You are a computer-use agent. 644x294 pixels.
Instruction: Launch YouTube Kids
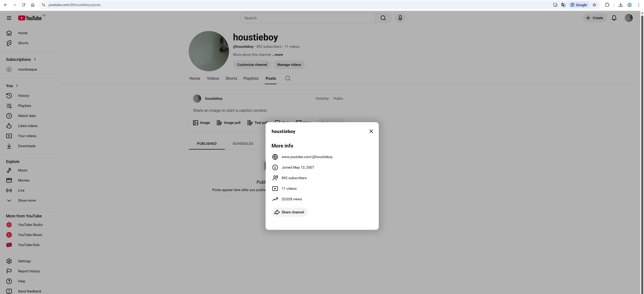click(29, 245)
